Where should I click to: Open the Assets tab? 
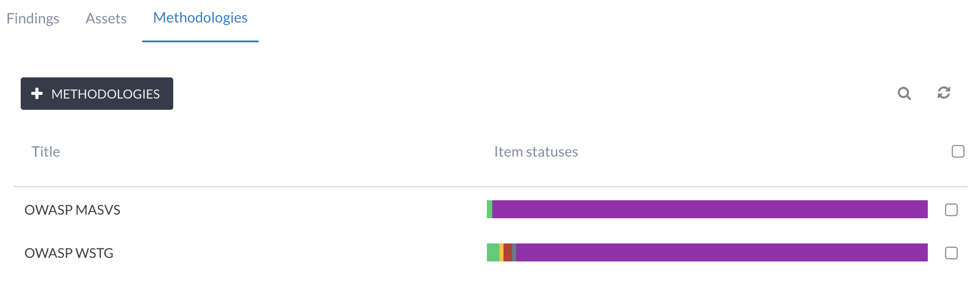click(106, 18)
